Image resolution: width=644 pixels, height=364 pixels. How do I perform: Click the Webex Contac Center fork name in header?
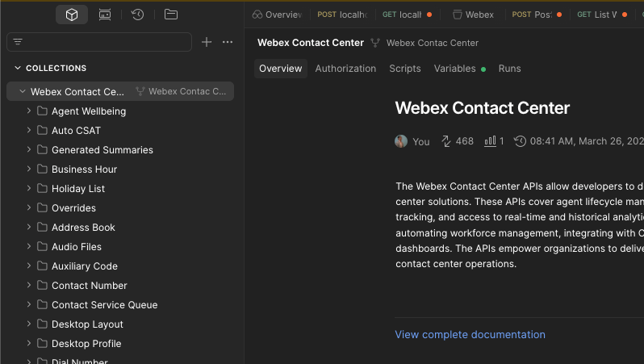pyautogui.click(x=432, y=43)
